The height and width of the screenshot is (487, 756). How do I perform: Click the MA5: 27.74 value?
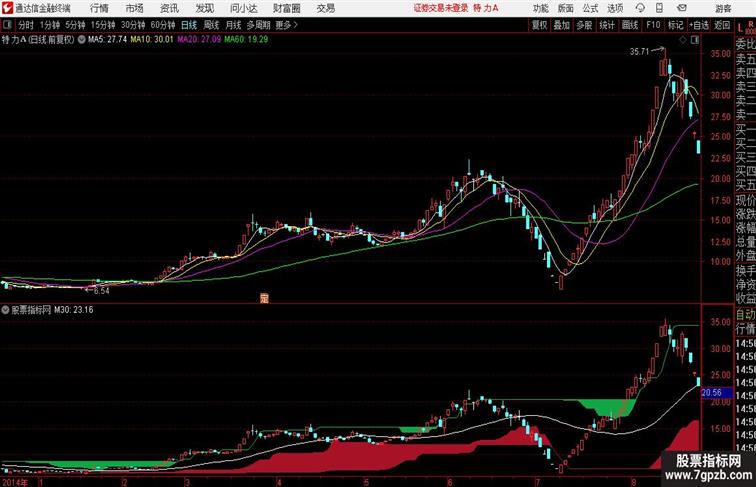pos(107,40)
